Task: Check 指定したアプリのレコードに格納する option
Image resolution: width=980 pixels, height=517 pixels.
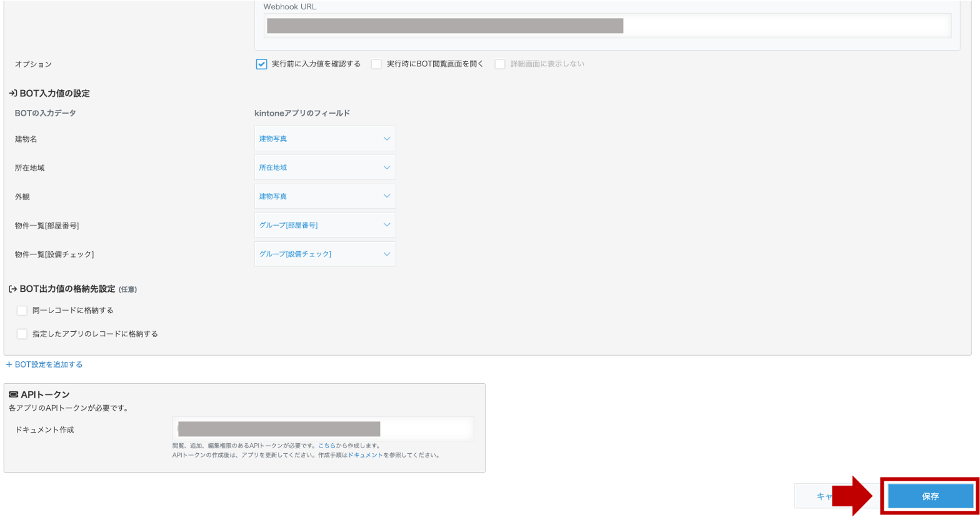Action: pos(22,334)
